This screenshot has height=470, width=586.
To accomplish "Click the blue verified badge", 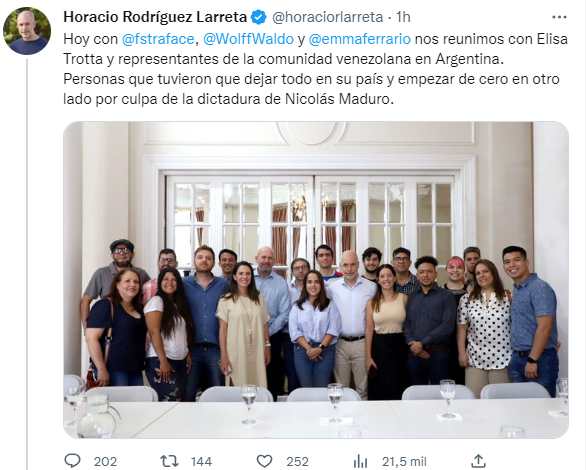I will click(258, 17).
